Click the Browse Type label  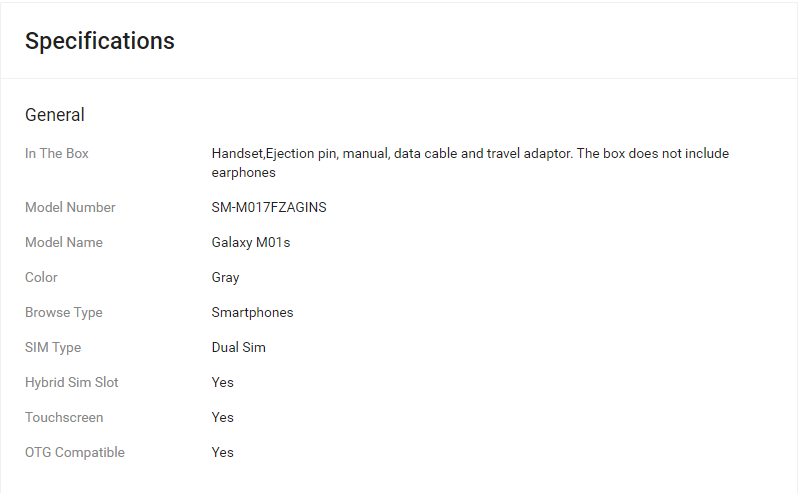pyautogui.click(x=64, y=312)
